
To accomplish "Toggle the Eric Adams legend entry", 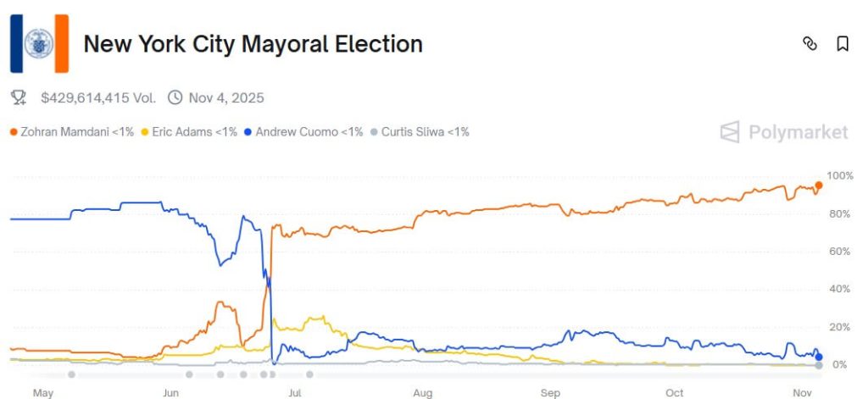I will coord(188,132).
